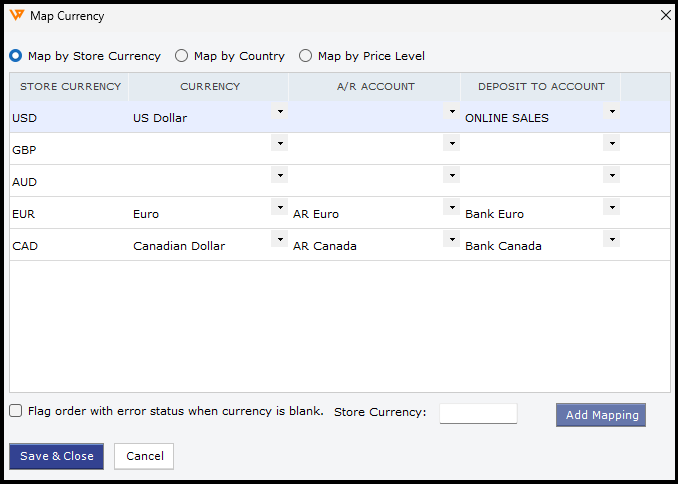This screenshot has height=484, width=678.
Task: Click the Store Currency text field
Action: coord(478,413)
